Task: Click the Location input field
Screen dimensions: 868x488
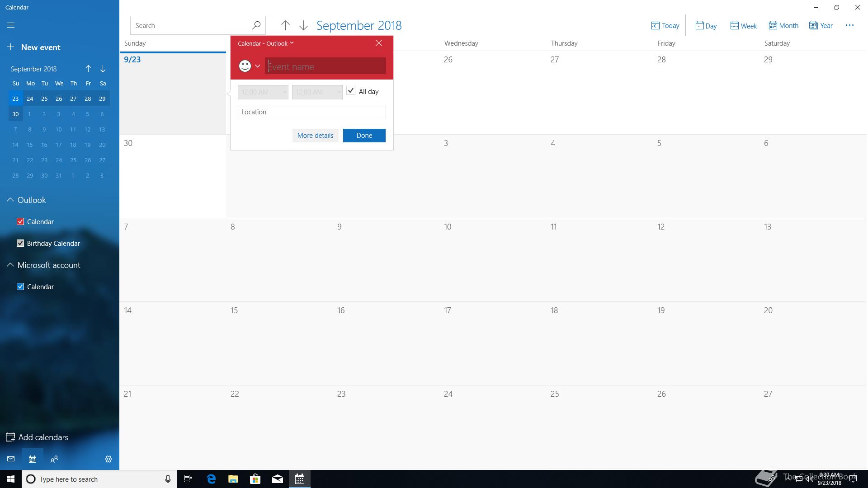Action: click(x=312, y=112)
